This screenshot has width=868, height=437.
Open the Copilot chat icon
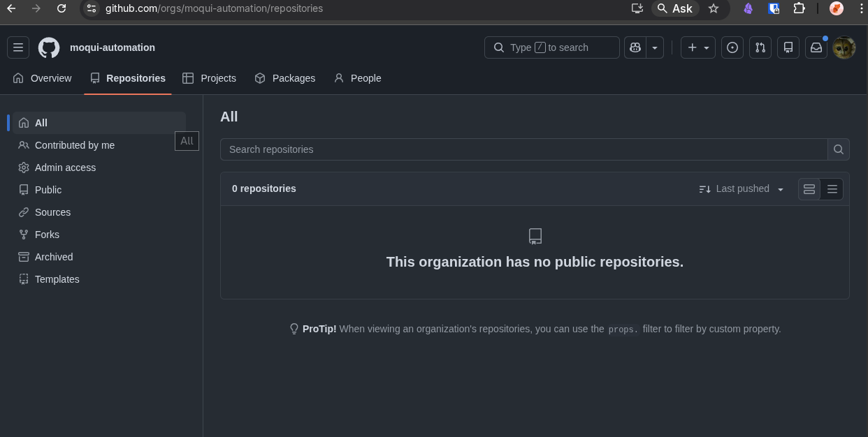pos(635,47)
